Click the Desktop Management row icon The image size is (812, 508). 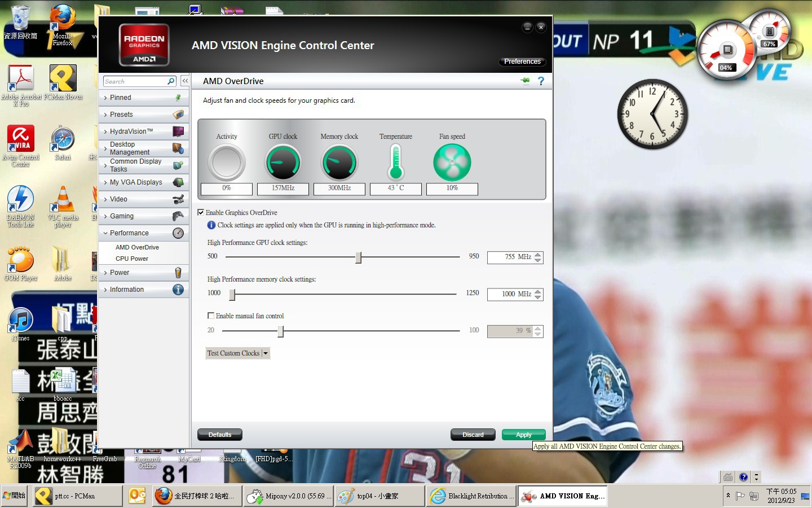(178, 148)
